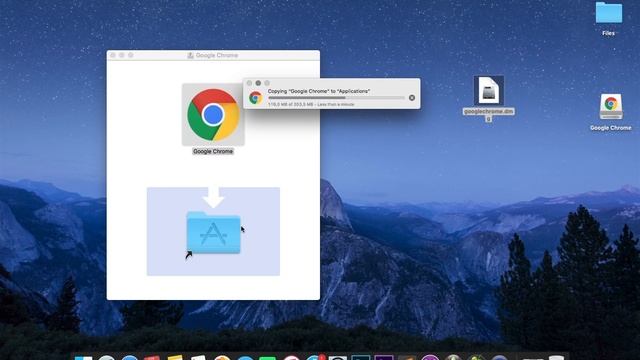
Task: Click the "Copying Google Chrome to Applications" text
Action: point(319,91)
